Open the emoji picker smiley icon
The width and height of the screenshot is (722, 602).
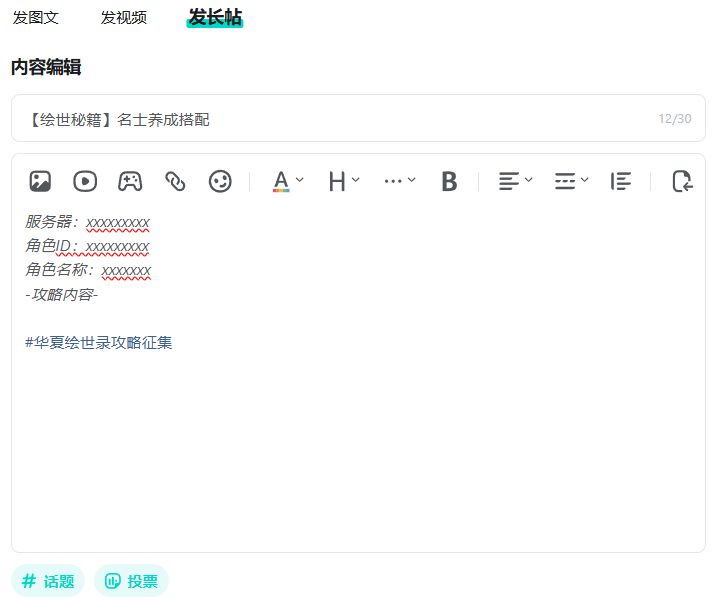pyautogui.click(x=220, y=181)
